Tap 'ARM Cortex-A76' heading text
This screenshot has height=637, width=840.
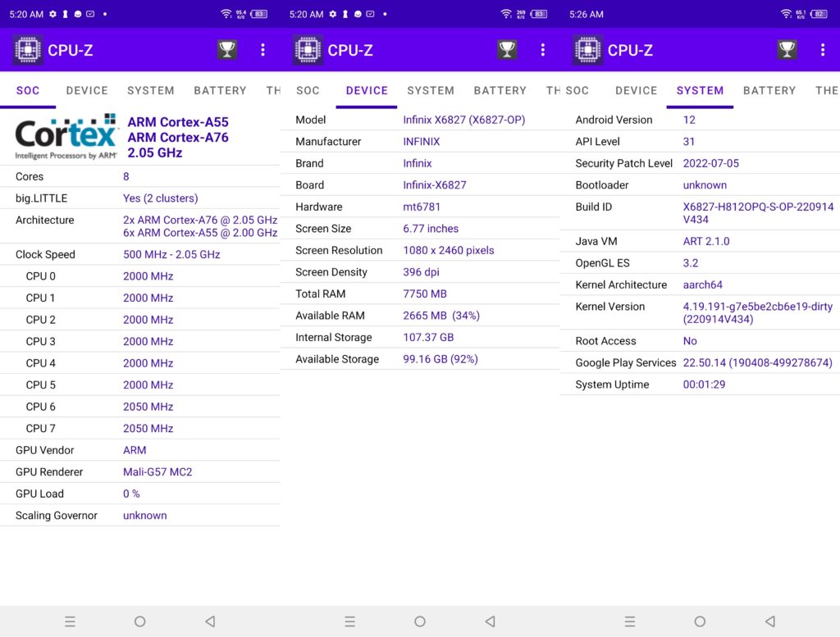click(178, 138)
